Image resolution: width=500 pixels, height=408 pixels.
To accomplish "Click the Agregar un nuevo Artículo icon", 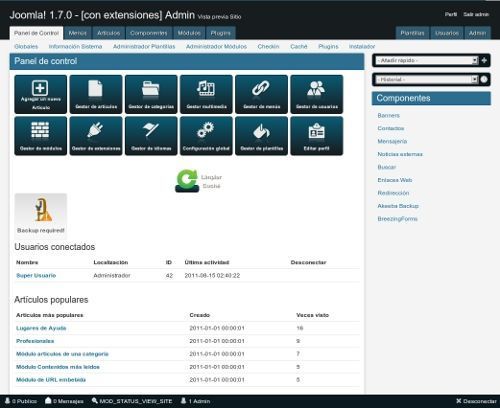I will [40, 94].
